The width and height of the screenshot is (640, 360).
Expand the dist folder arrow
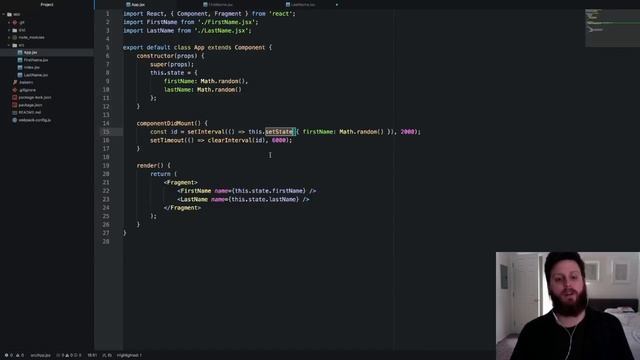coord(9,30)
